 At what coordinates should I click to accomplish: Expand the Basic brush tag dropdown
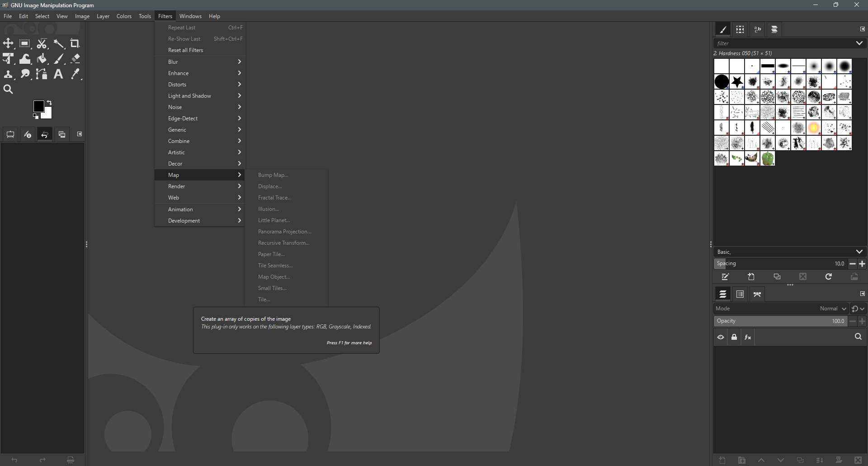(859, 252)
